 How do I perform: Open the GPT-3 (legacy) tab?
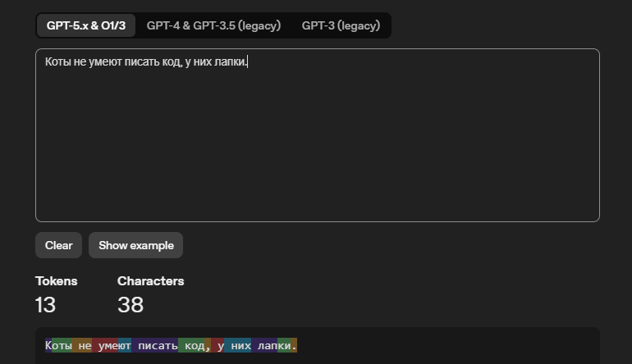click(x=341, y=25)
